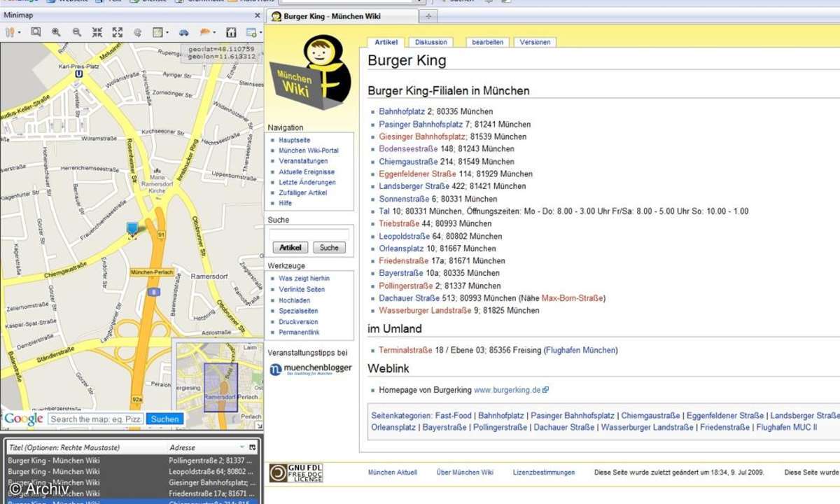Click the blue location marker on map
This screenshot has width=840, height=504.
click(x=132, y=229)
